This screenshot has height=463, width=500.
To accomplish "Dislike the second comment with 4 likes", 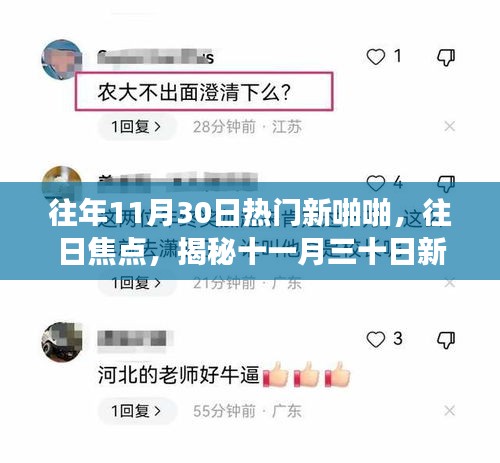I will coord(446,184).
